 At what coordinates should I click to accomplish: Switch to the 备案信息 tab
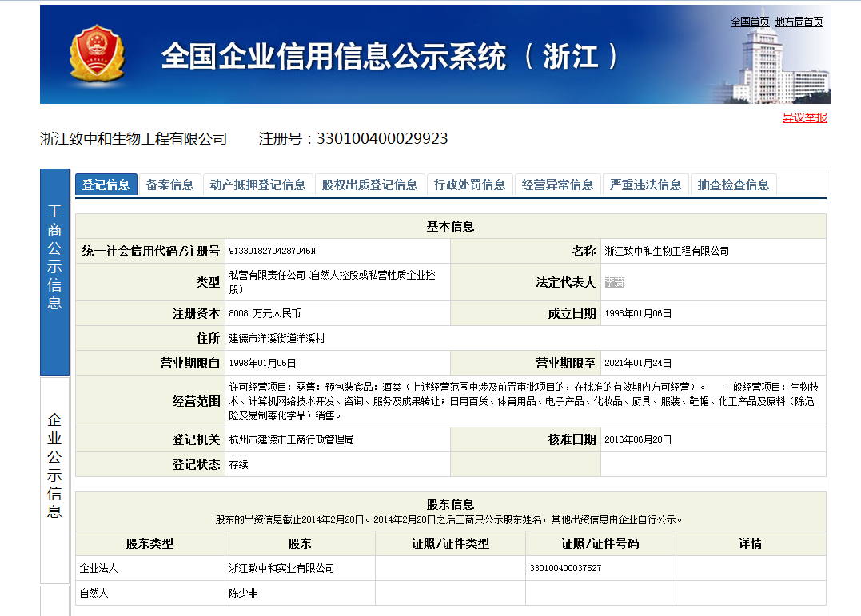click(x=169, y=185)
